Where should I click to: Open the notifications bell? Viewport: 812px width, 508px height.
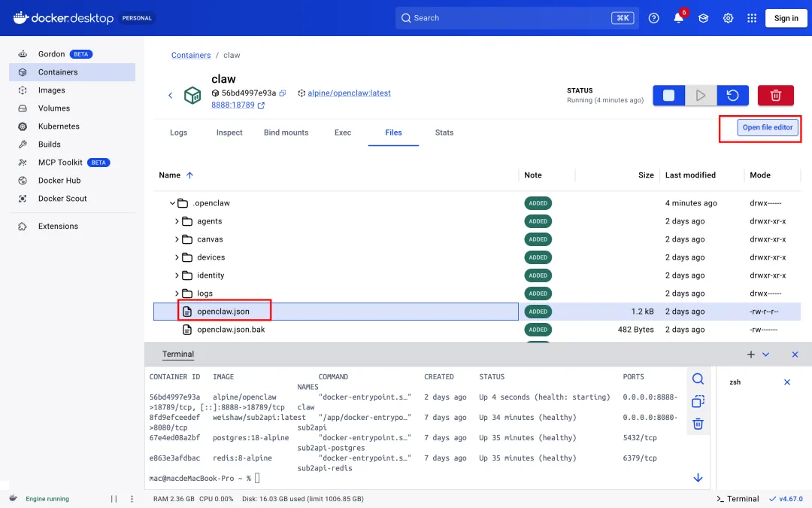pos(678,18)
